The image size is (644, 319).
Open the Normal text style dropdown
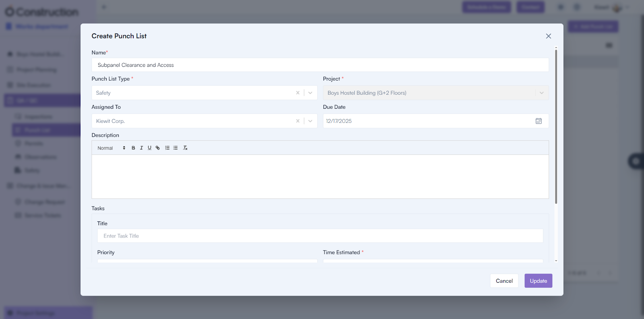point(111,148)
